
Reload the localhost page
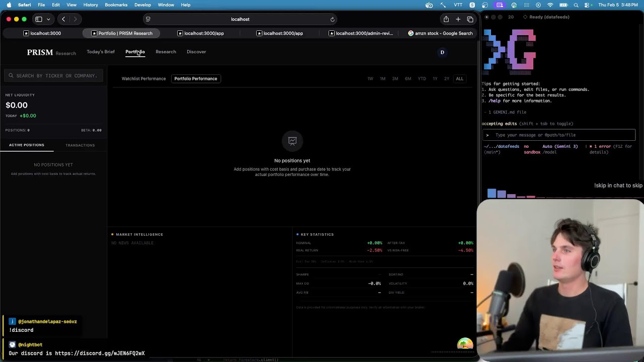tap(332, 19)
